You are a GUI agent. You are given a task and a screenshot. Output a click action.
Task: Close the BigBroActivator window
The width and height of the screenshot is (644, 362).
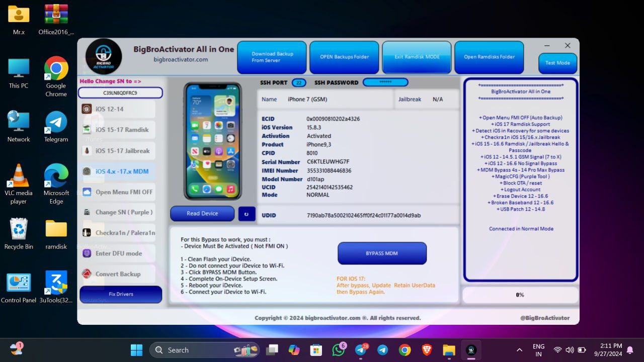click(568, 46)
